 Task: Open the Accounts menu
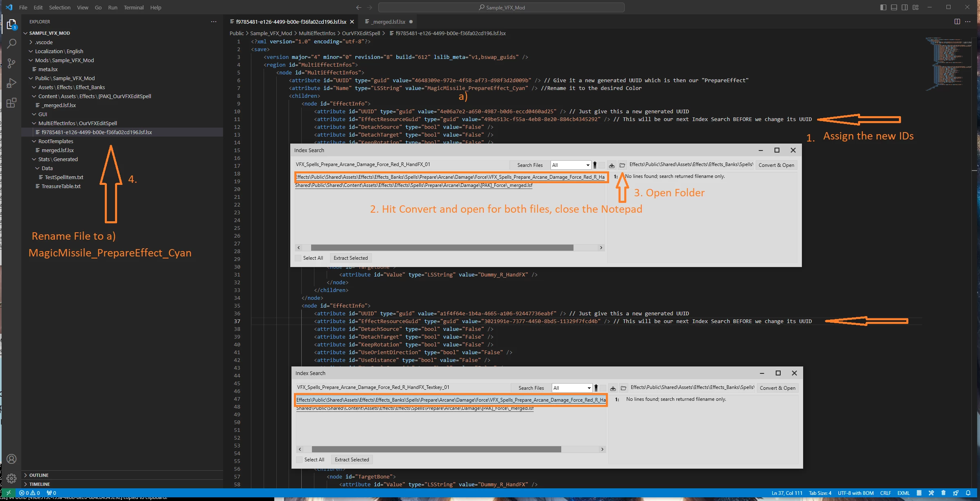[11, 459]
